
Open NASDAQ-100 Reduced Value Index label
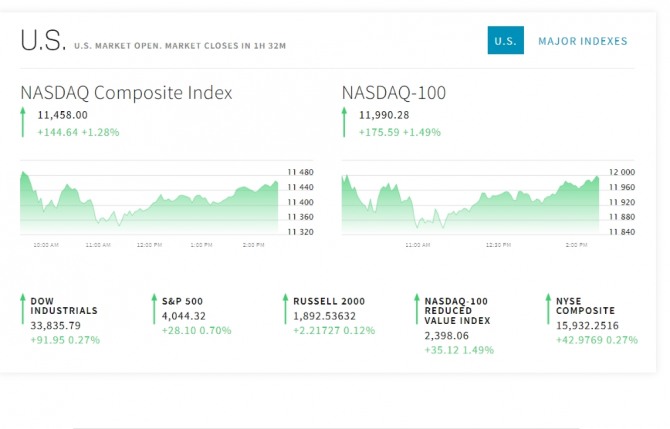[456, 311]
